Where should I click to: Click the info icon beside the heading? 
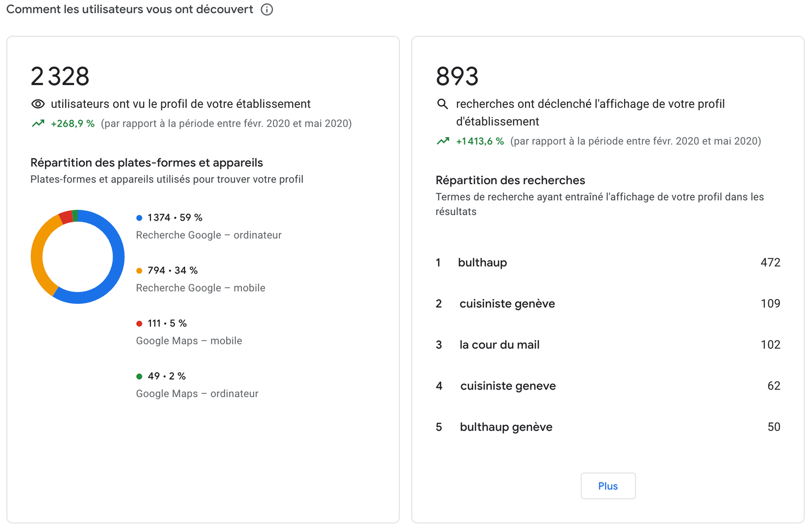click(x=267, y=10)
